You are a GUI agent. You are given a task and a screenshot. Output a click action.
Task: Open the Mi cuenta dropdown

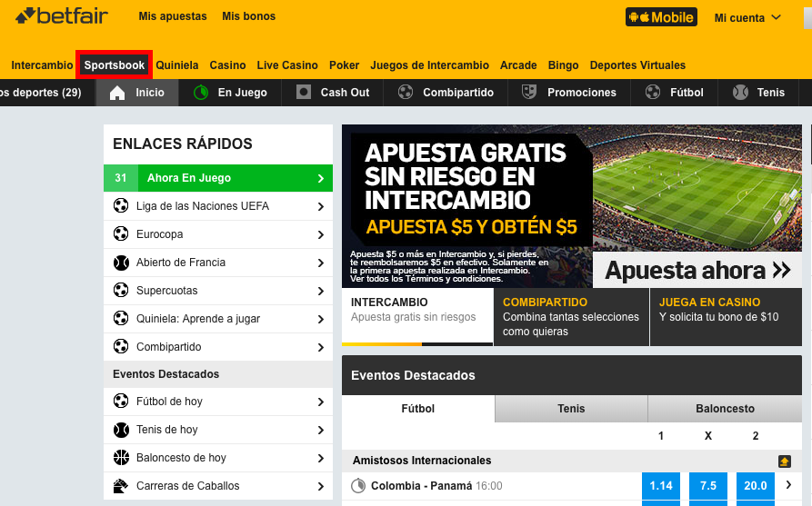[x=747, y=17]
